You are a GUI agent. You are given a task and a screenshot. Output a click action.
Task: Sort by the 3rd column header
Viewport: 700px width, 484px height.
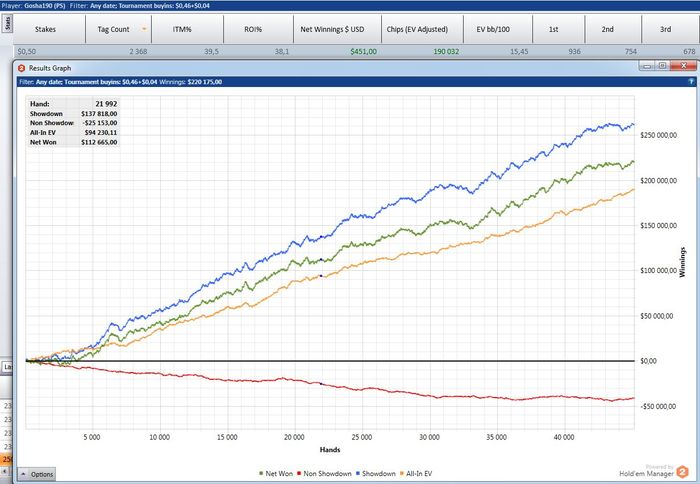pos(671,29)
